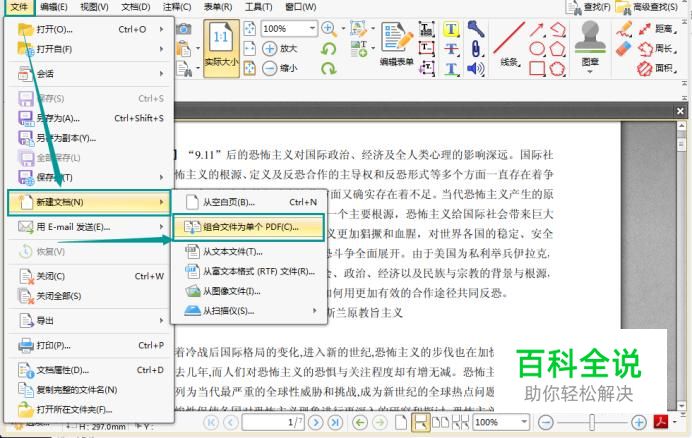Click the 实际大小 actual size button
Viewport: 692px width, 438px height.
tap(221, 48)
